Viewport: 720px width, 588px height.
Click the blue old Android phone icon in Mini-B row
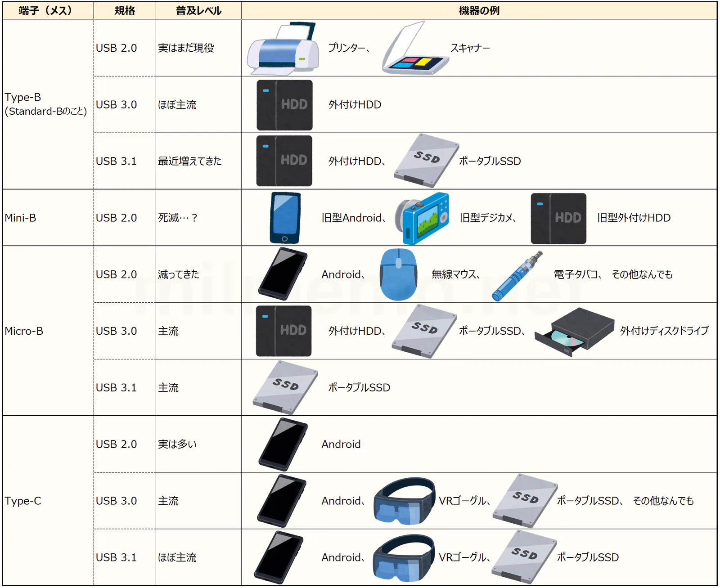tap(285, 218)
